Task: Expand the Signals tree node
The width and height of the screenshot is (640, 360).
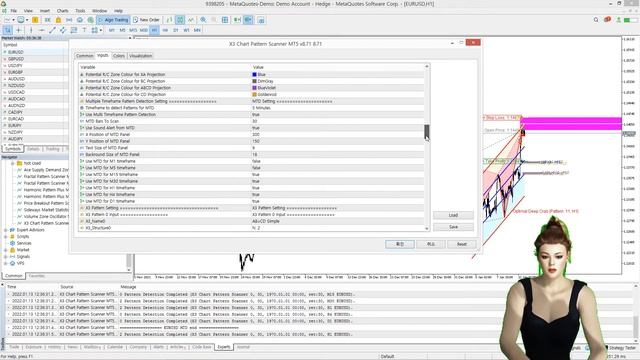Action: click(x=6, y=256)
